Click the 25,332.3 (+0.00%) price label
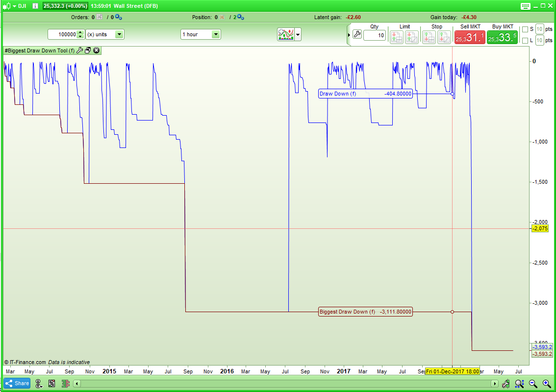The image size is (556, 392). [65, 6]
